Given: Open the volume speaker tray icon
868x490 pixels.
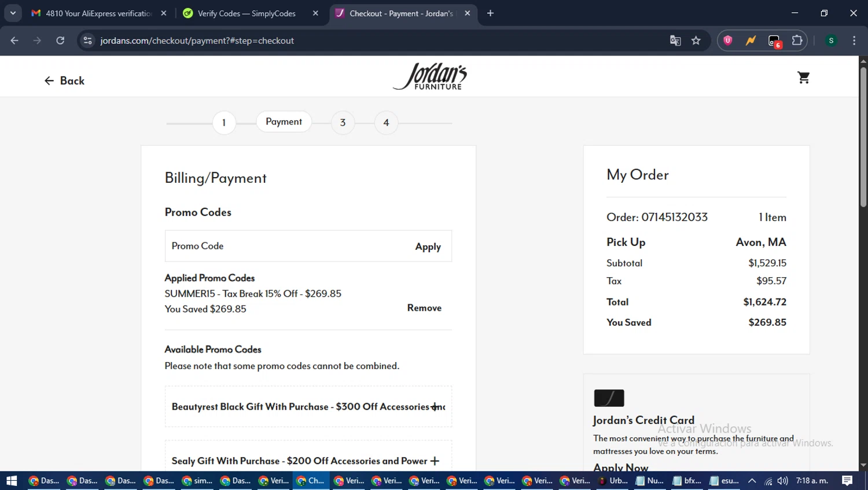Looking at the screenshot, I should tap(783, 481).
